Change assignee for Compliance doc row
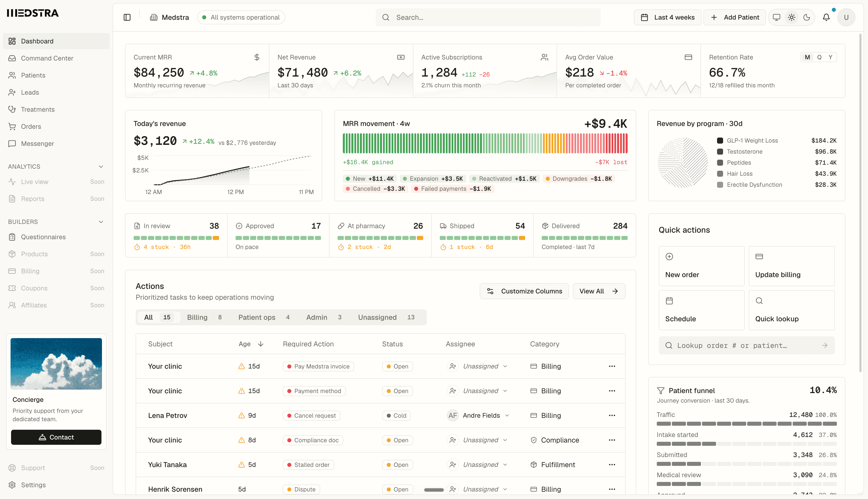Viewport: 868px width, 499px height. [477, 440]
